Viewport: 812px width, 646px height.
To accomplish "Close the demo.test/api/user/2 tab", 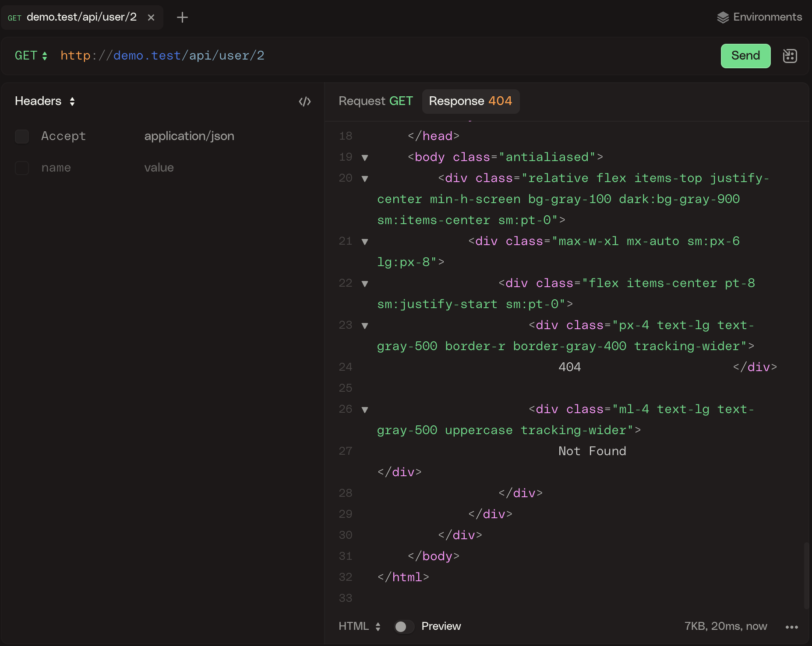I will [151, 18].
